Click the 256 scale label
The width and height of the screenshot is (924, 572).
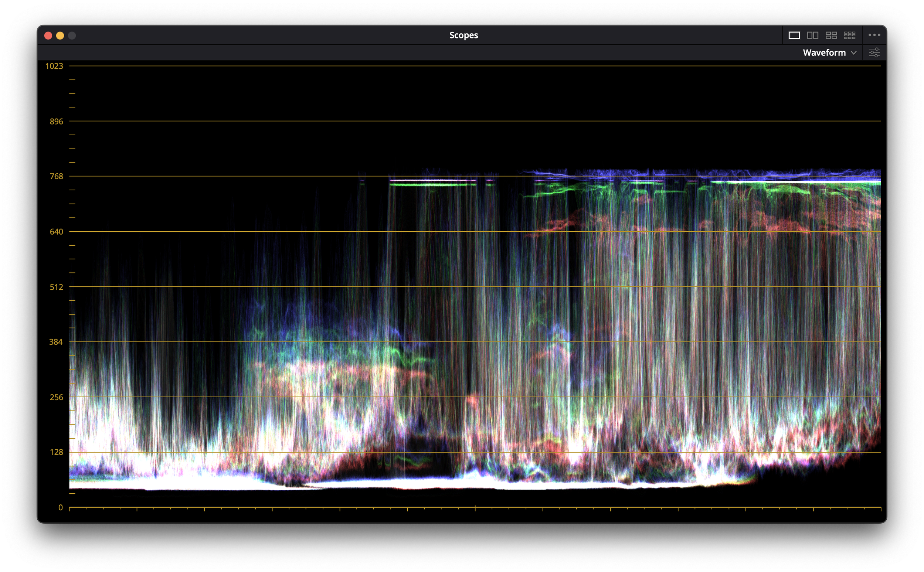coord(57,397)
